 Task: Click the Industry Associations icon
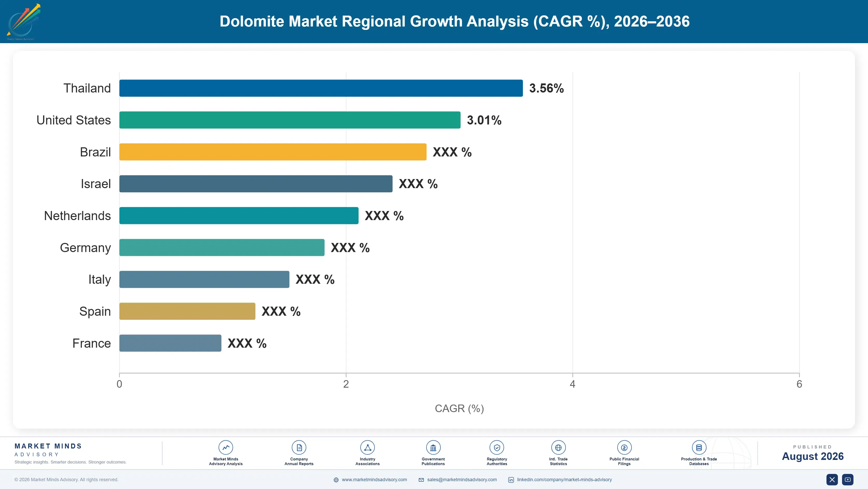tap(367, 447)
